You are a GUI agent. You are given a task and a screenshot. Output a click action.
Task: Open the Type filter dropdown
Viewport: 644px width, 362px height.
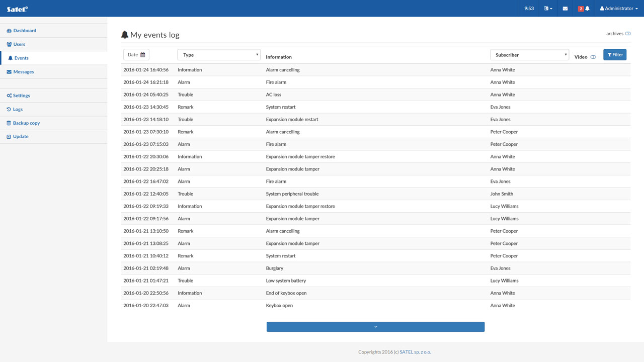[x=219, y=55]
